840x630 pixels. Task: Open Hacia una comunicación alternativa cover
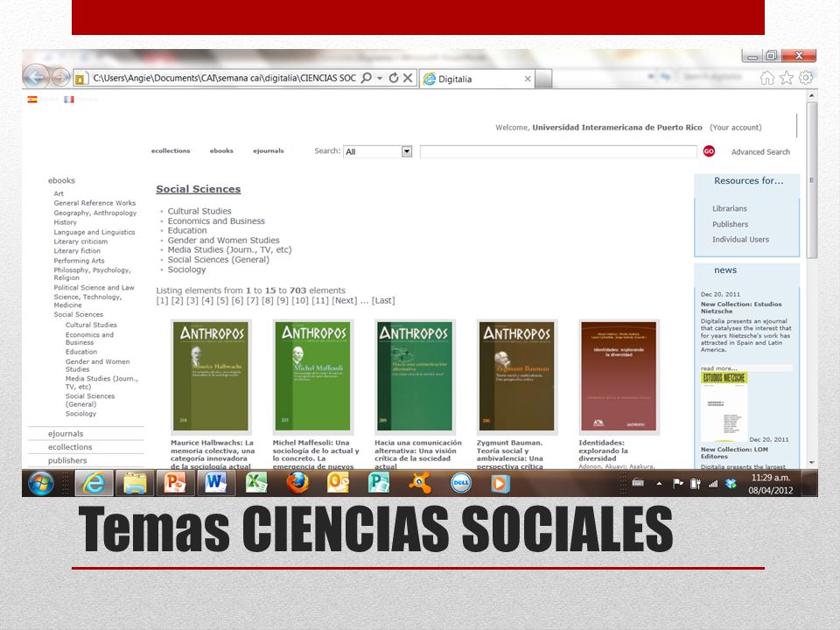[x=415, y=376]
